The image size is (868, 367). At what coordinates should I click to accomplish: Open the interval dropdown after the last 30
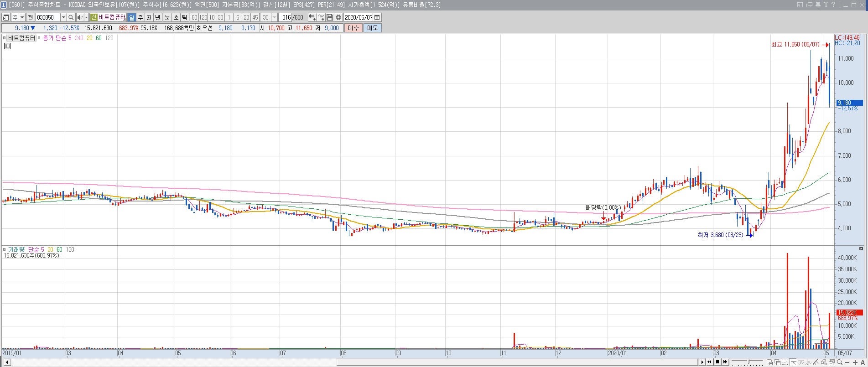pos(274,17)
